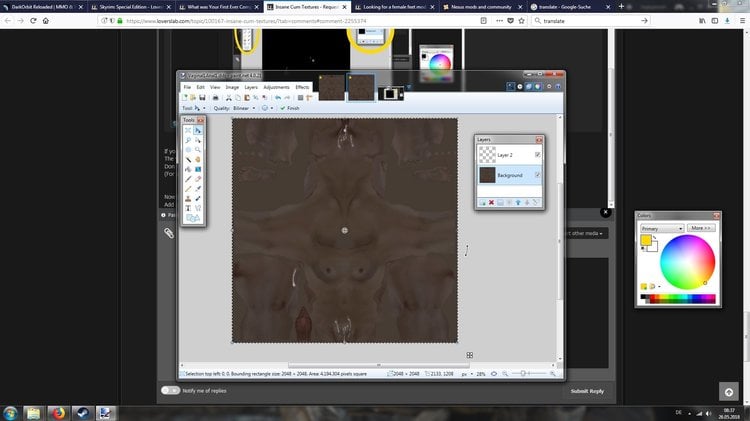This screenshot has width=750, height=421.
Task: Select the Clone Stamp tool
Action: pyautogui.click(x=188, y=199)
